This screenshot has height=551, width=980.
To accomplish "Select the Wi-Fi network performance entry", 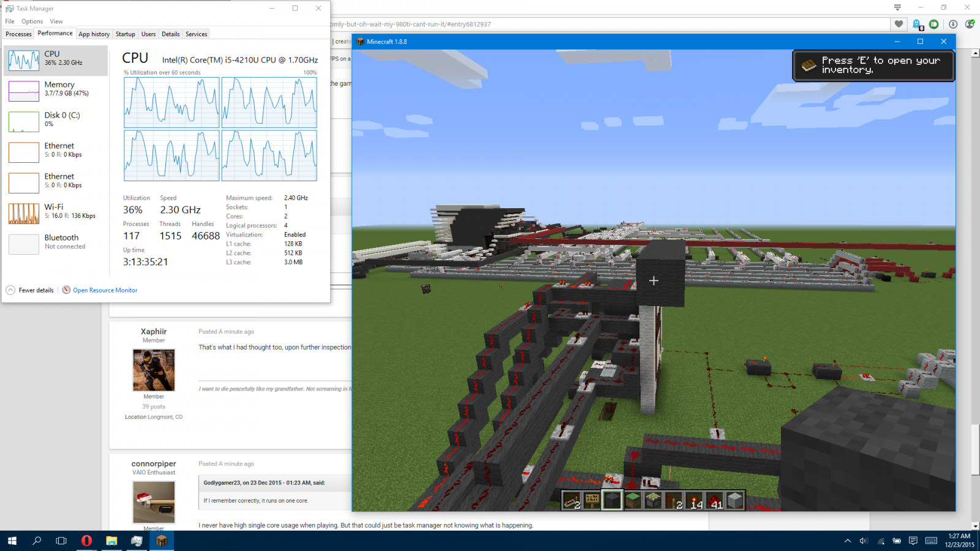I will (x=56, y=214).
